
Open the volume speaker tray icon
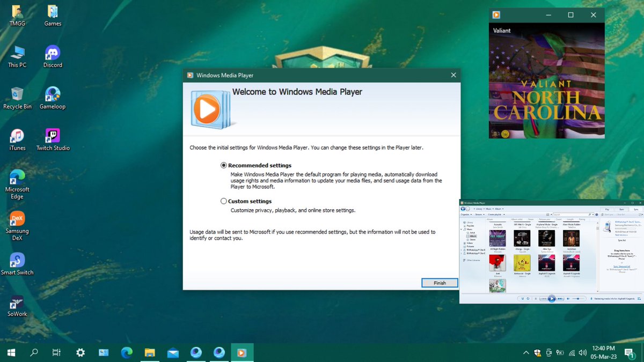tap(583, 353)
